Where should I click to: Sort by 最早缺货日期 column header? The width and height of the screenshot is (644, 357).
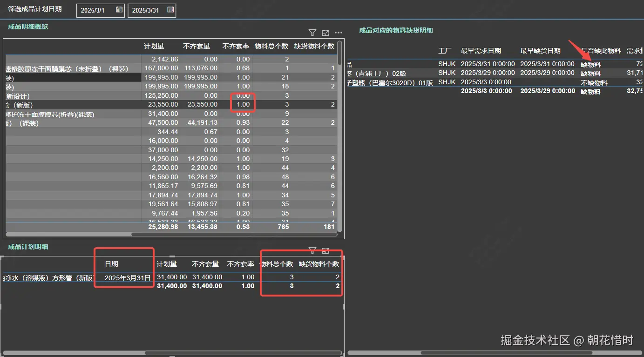(x=541, y=51)
